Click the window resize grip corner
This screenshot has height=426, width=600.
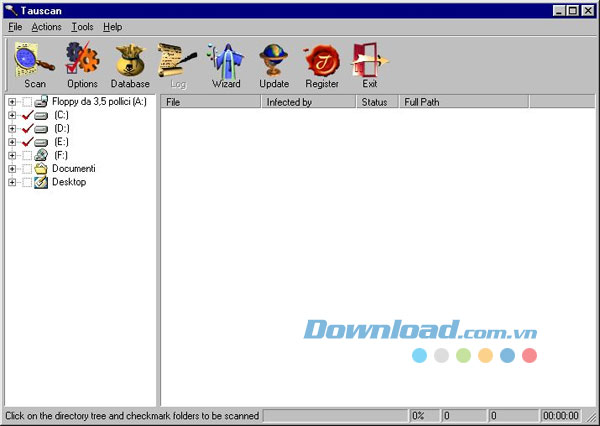click(x=592, y=417)
